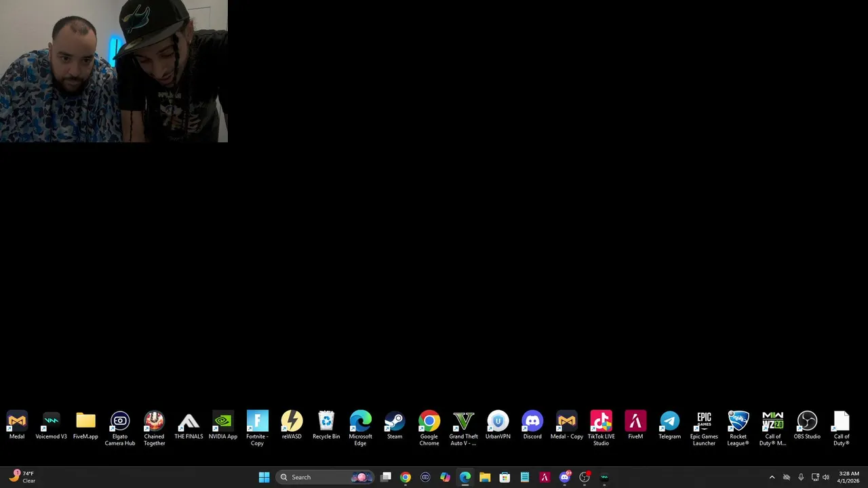Open Notepad from the taskbar
868x488 pixels.
[x=524, y=477]
